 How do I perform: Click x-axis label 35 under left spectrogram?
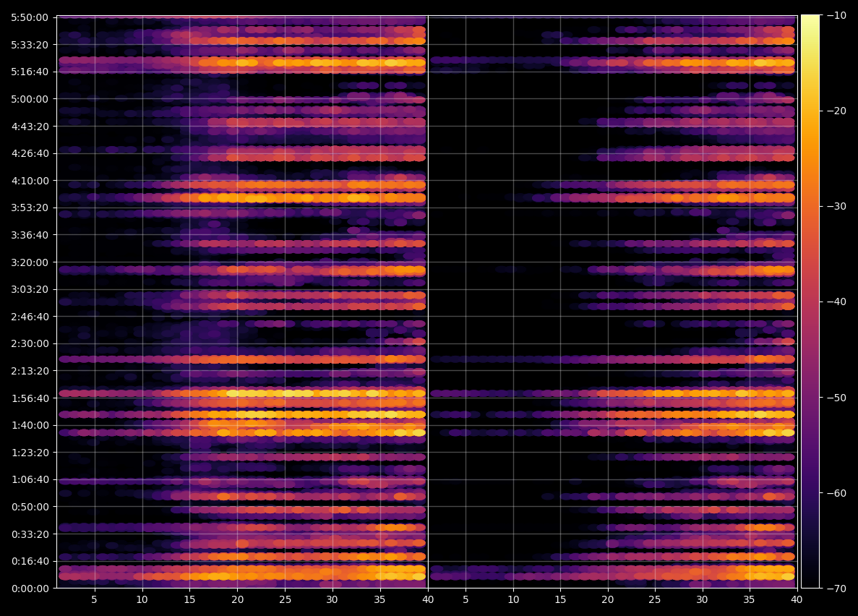coord(379,599)
